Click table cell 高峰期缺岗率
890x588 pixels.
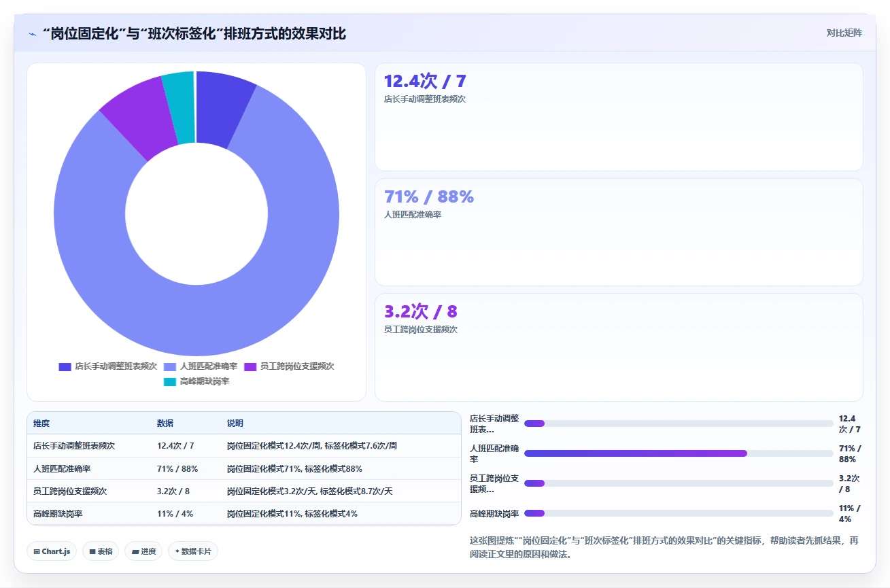pos(58,514)
